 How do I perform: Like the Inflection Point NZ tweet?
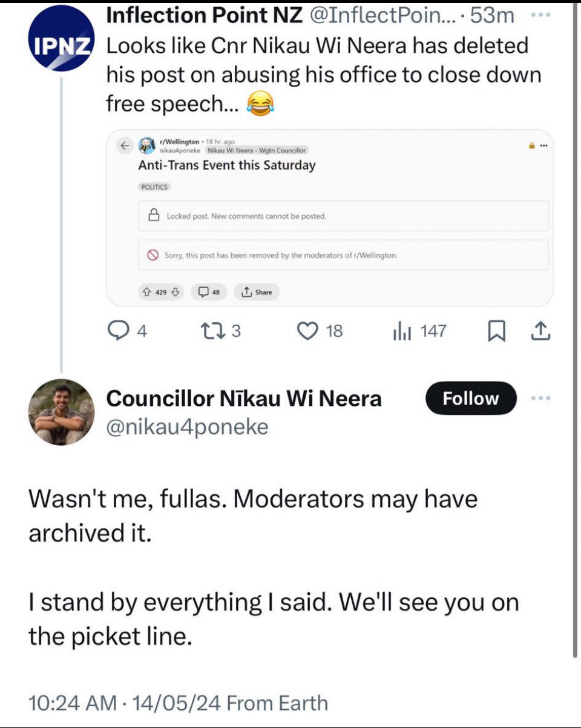click(x=321, y=331)
